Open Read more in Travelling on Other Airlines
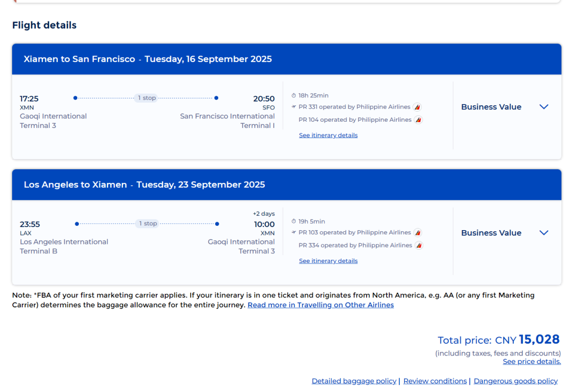 click(320, 305)
